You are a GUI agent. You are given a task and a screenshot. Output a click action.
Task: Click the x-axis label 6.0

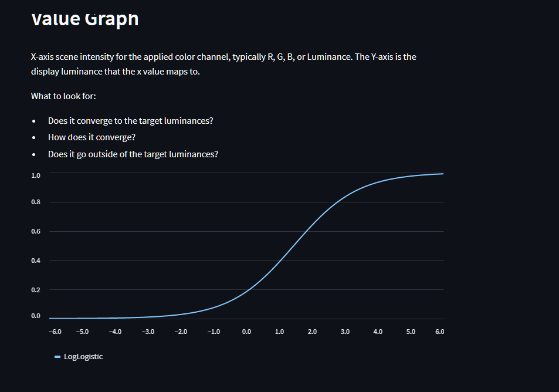439,332
